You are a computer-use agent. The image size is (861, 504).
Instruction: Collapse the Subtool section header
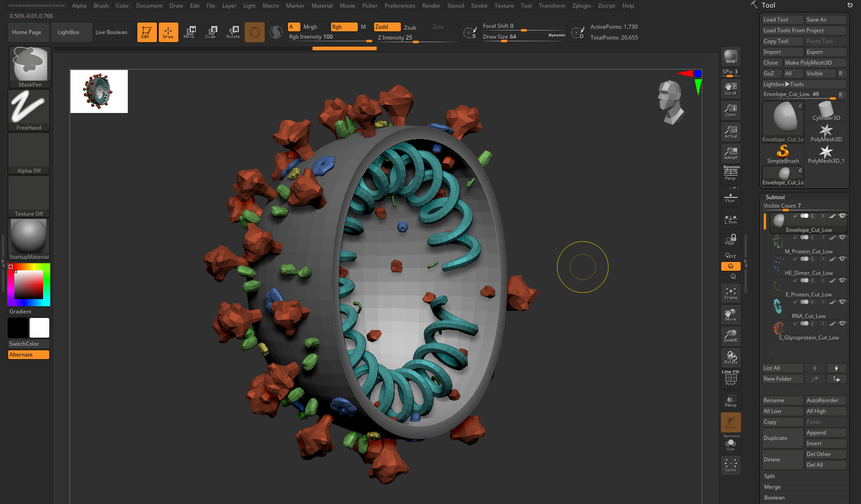[775, 197]
